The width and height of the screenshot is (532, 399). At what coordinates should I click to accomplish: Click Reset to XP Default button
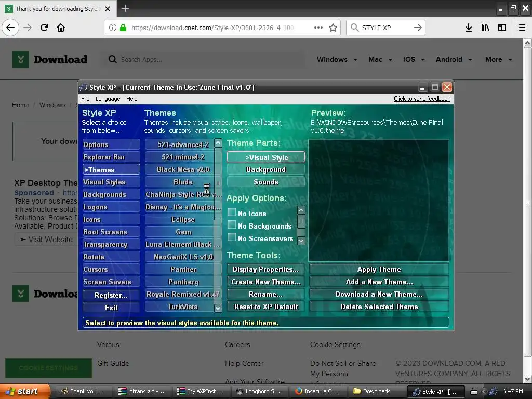266,307
